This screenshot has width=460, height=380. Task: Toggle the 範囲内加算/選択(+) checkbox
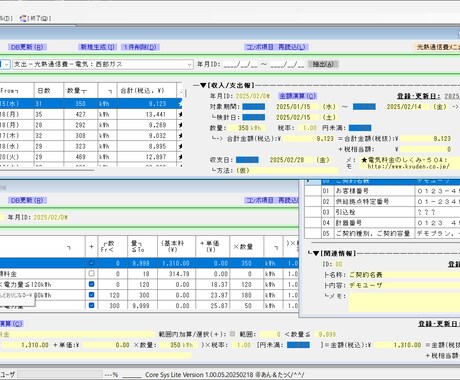point(232,334)
